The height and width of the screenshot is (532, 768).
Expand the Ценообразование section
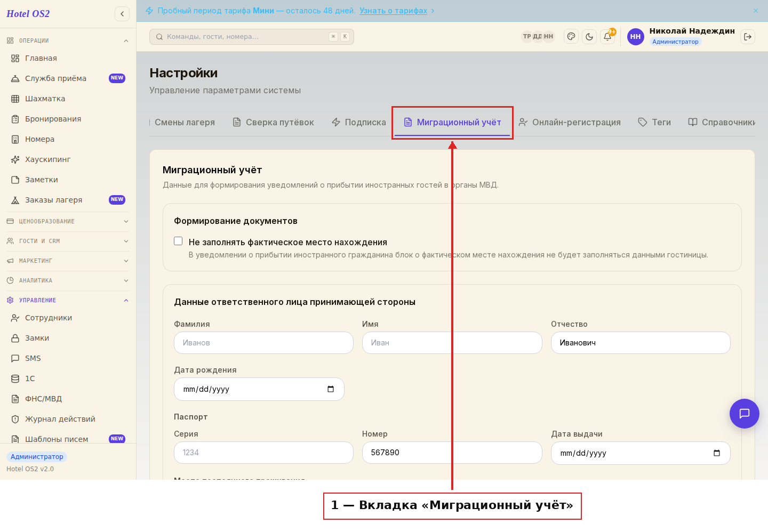point(68,221)
